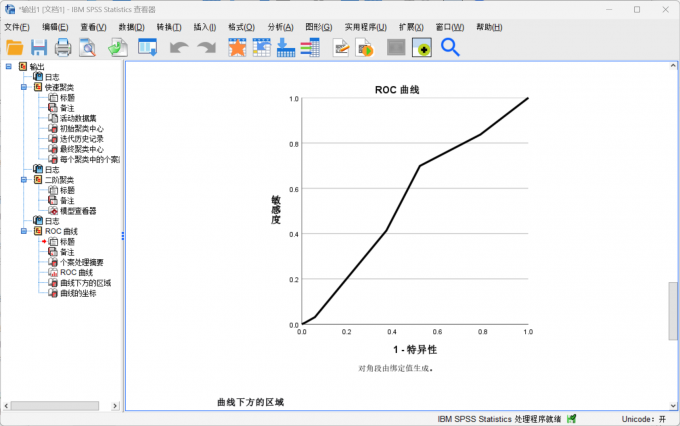Select 模型查看器 tree item

(78, 211)
